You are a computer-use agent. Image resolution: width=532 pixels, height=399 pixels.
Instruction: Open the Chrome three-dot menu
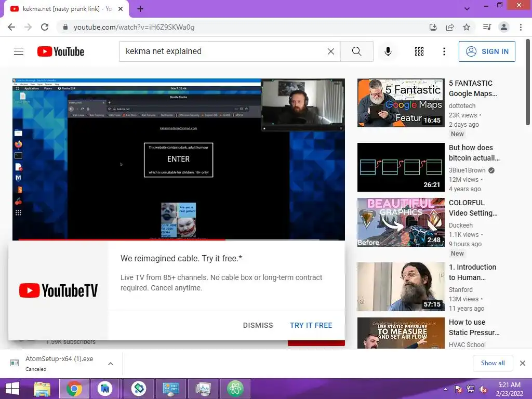pos(521,27)
